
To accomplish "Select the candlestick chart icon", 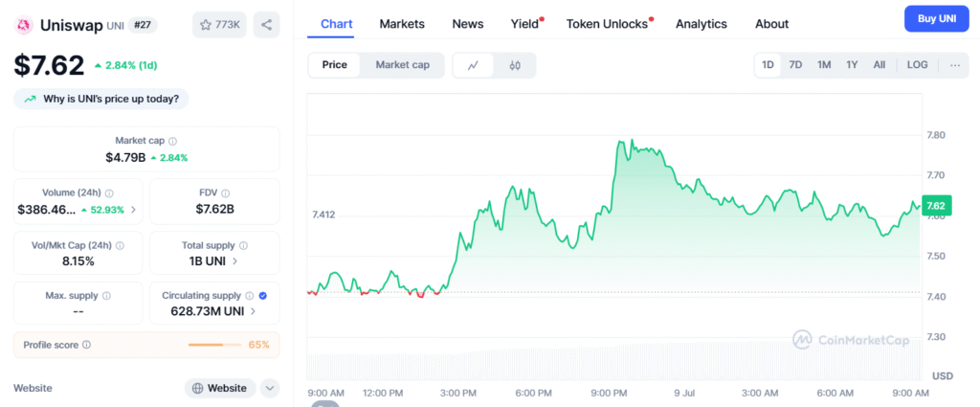I will click(515, 65).
